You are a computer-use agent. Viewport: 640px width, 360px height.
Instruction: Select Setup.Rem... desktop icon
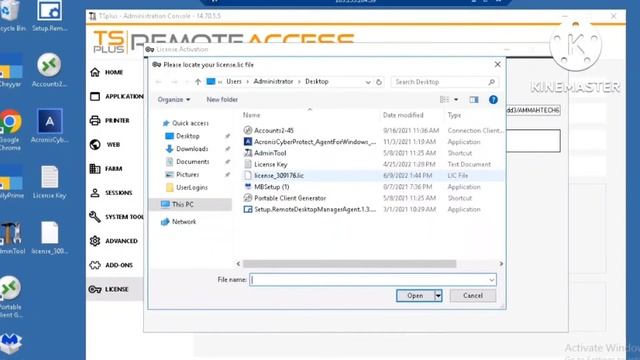50,16
